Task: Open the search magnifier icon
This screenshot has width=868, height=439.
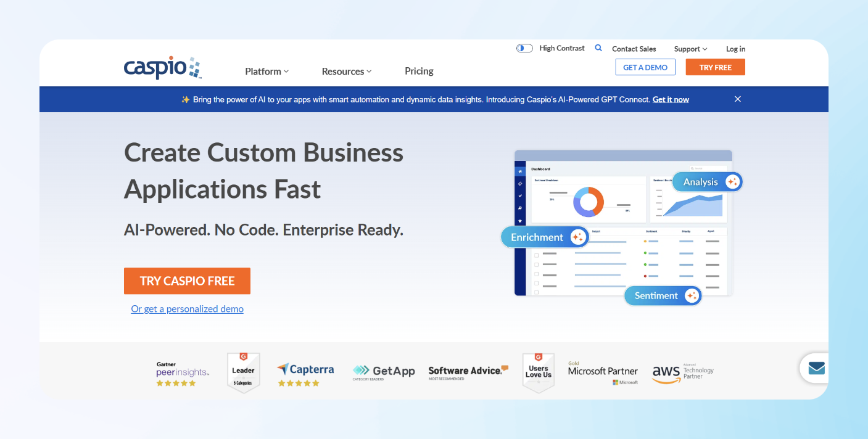Action: tap(598, 47)
